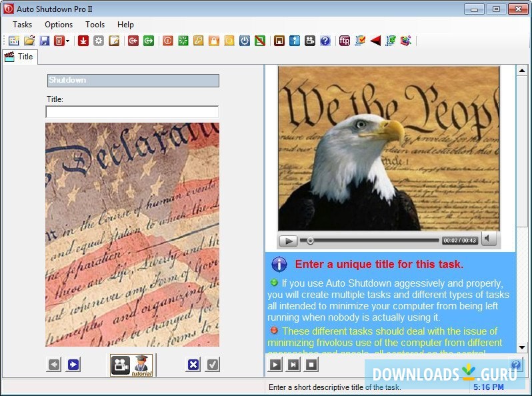Go to next step with blue arrow button

[73, 365]
